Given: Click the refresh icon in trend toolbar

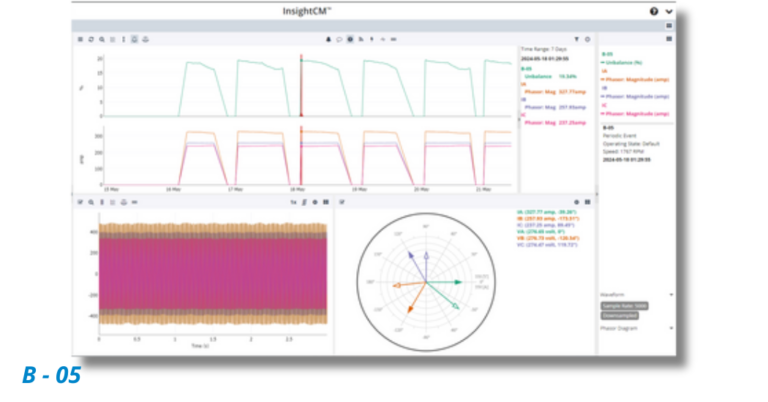Looking at the screenshot, I should (x=90, y=39).
